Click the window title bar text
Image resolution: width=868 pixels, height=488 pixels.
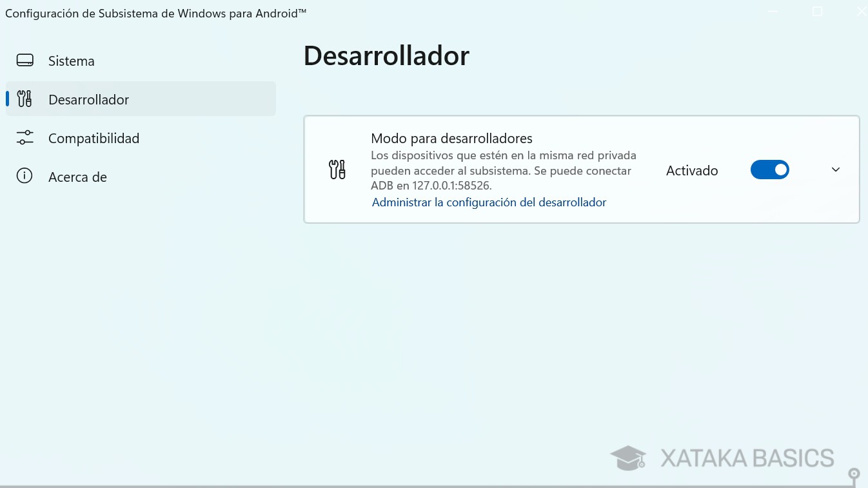pos(155,12)
